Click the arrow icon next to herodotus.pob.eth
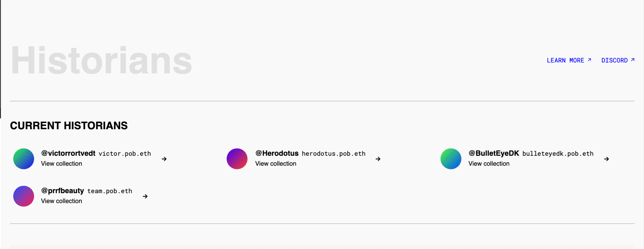Image resolution: width=644 pixels, height=249 pixels. (x=378, y=159)
